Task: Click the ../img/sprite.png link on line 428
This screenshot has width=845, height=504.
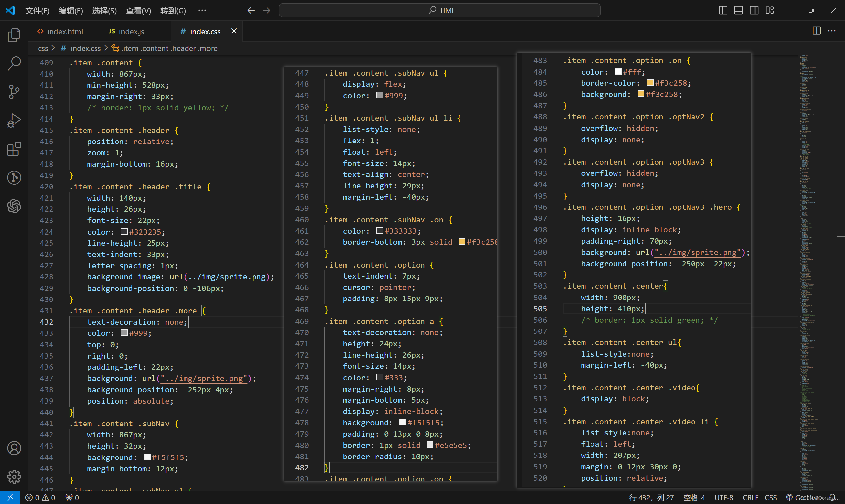Action: click(227, 277)
